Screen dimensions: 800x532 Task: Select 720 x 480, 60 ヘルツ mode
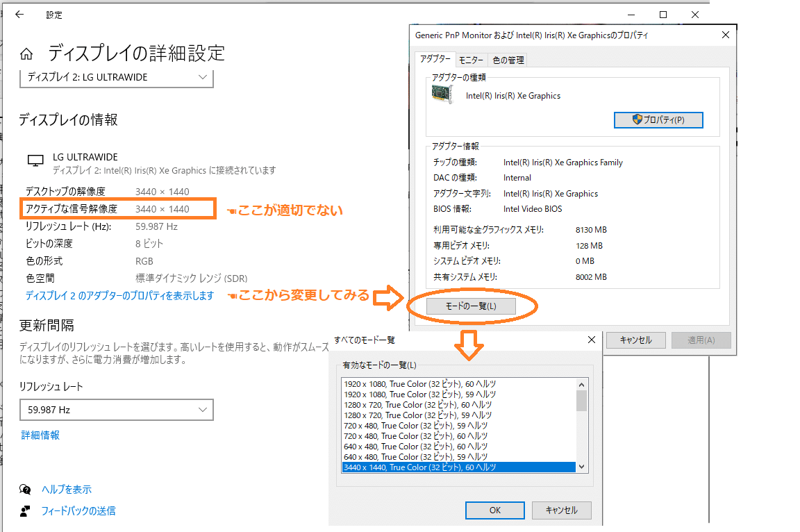pyautogui.click(x=458, y=436)
